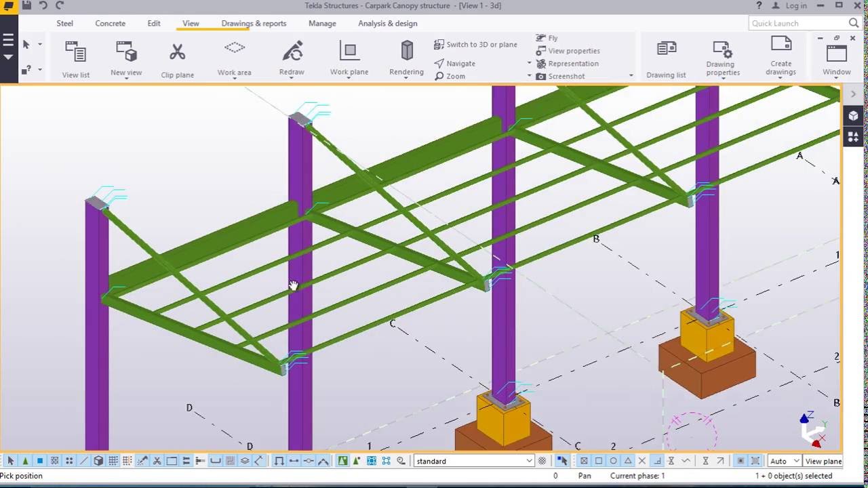Image resolution: width=868 pixels, height=488 pixels.
Task: Expand the Zoom dropdown arrow
Action: click(x=530, y=76)
